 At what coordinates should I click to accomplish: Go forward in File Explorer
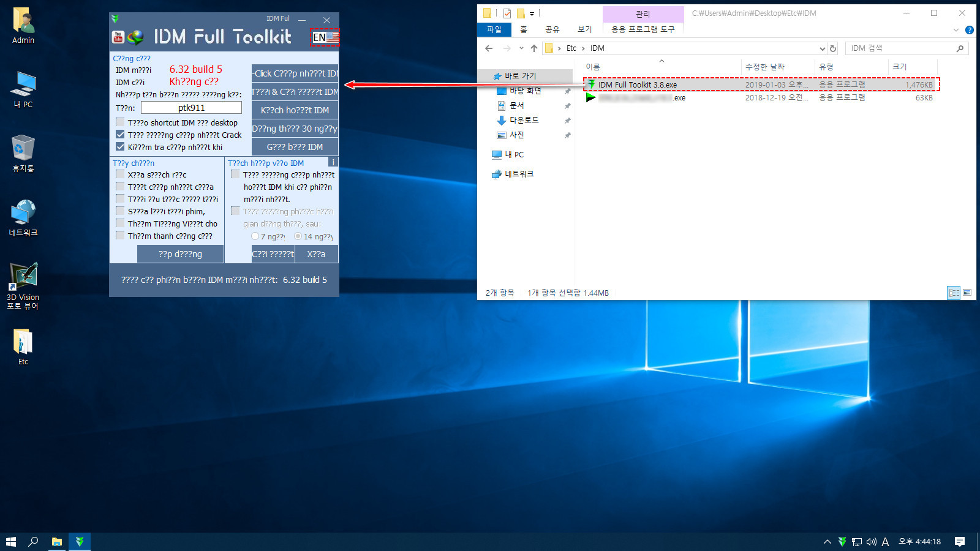pos(507,48)
